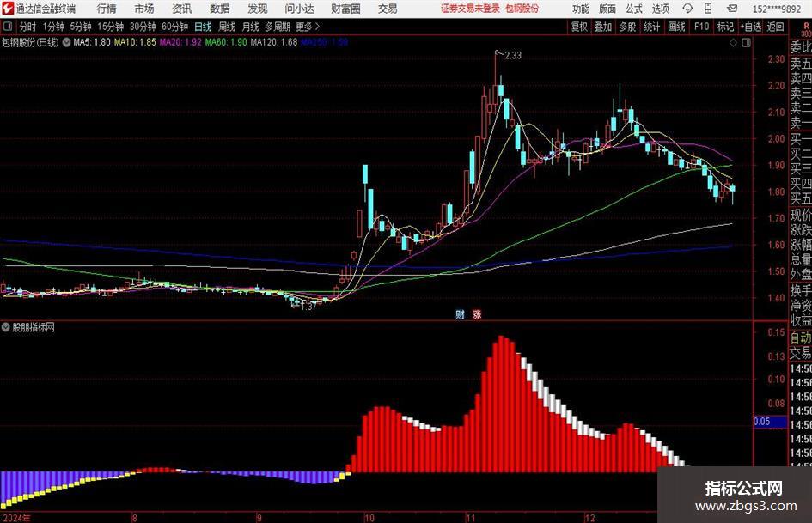Viewport: 812px width, 523px height.
Task: Select the 周线 weekly period tab
Action: pos(227,27)
